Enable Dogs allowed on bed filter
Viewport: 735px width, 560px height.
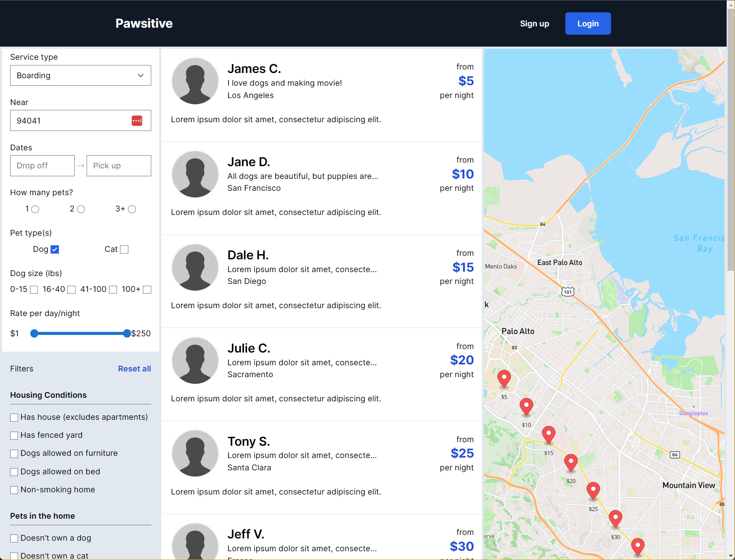click(14, 472)
